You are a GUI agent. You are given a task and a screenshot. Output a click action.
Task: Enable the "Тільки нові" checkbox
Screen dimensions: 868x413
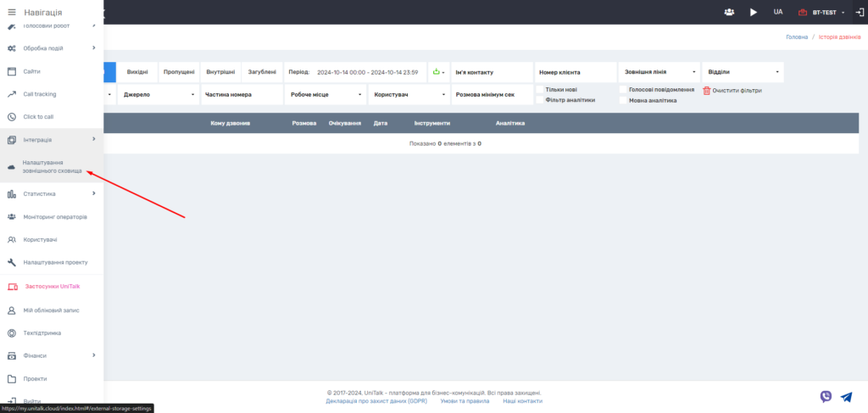540,89
